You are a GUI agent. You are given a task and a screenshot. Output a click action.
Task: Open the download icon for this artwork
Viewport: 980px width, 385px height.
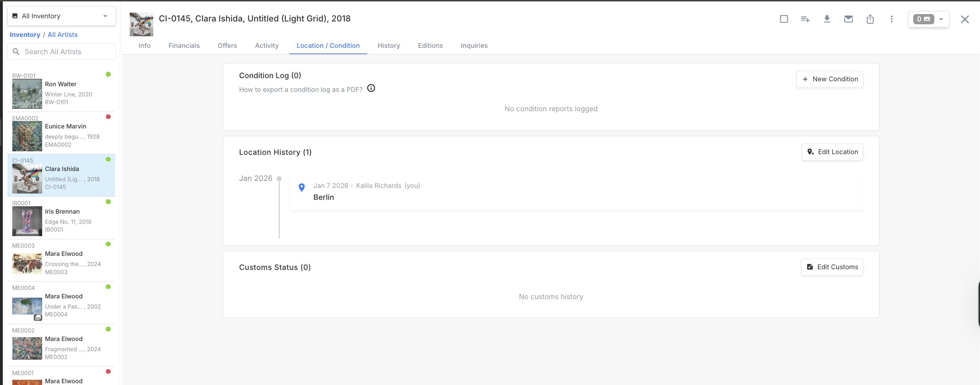pyautogui.click(x=826, y=19)
